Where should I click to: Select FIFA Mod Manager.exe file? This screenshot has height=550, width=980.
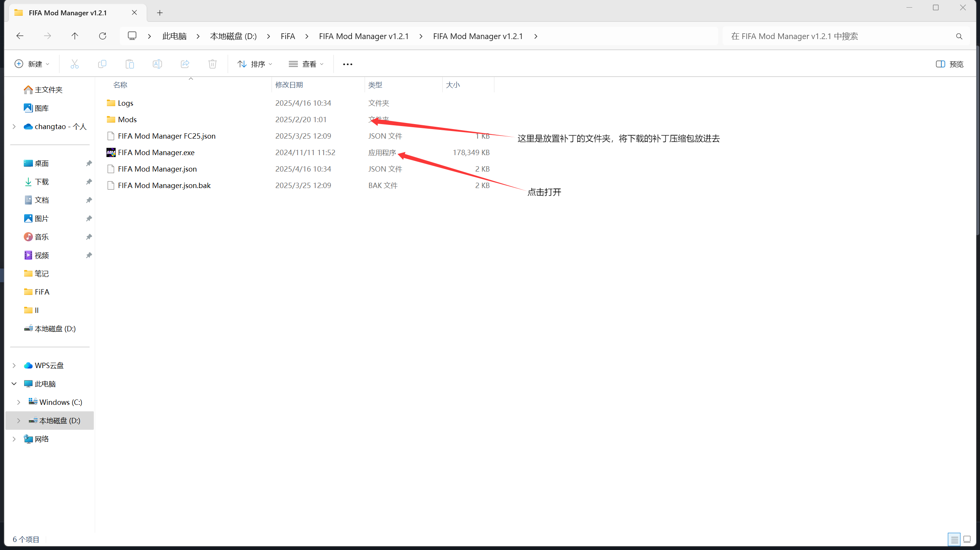pos(156,152)
